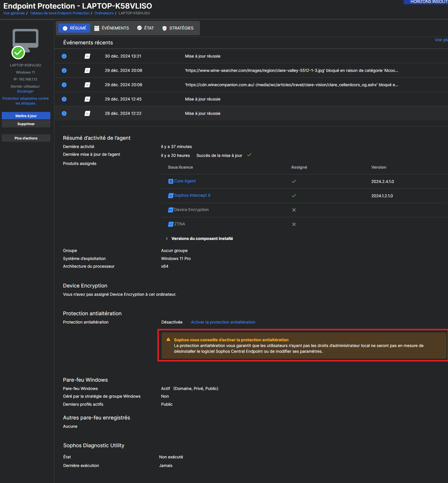Click the Voir plus link

pyautogui.click(x=441, y=40)
